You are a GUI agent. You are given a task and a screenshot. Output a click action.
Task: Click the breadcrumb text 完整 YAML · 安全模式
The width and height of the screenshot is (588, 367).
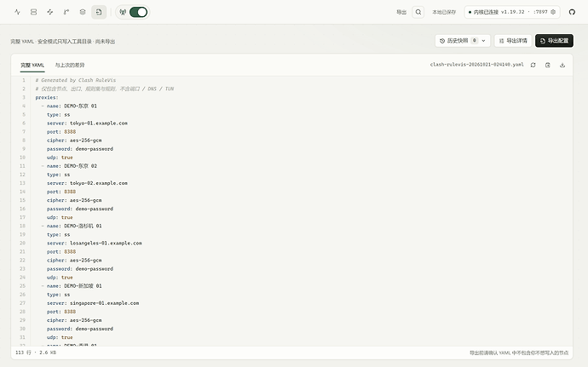coord(62,41)
